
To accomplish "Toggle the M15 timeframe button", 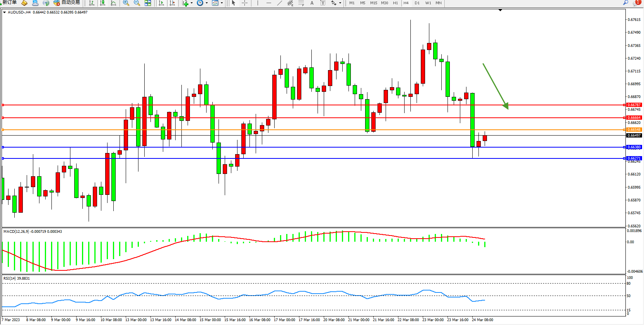I will [x=374, y=3].
